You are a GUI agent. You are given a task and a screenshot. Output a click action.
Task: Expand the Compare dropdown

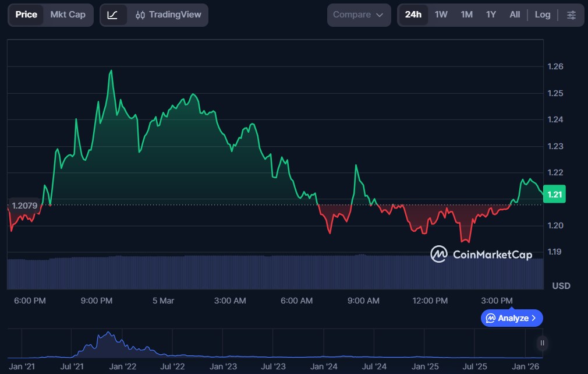pyautogui.click(x=358, y=15)
